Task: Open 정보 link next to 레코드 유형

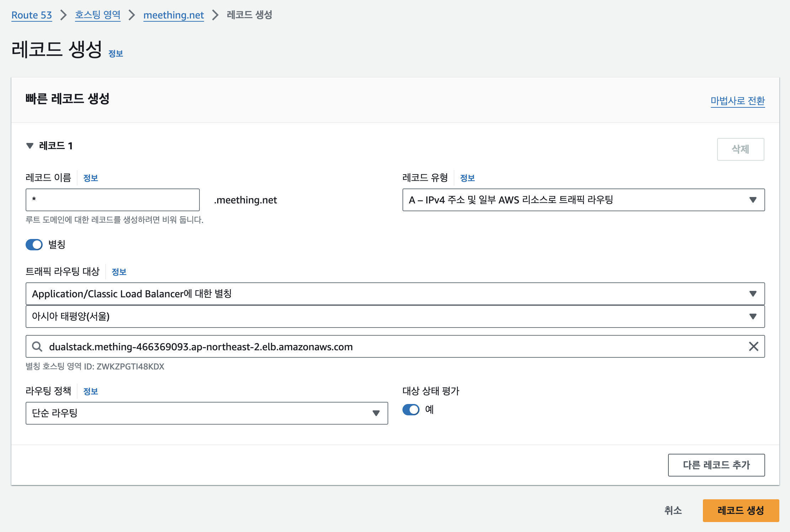Action: 467,178
